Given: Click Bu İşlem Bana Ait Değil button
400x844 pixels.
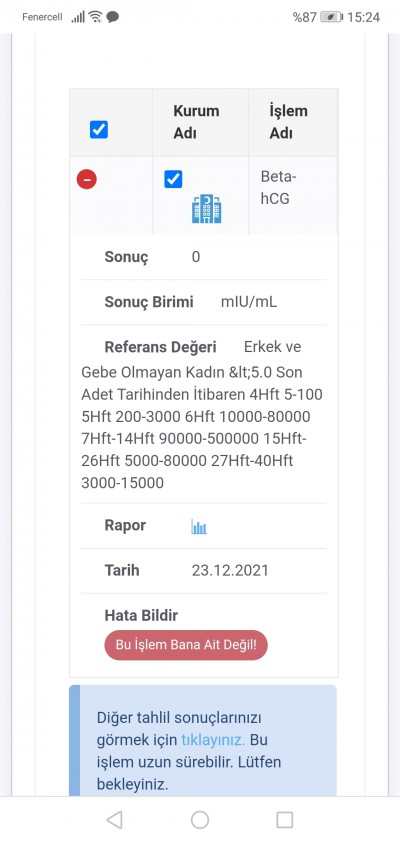Looking at the screenshot, I should pyautogui.click(x=186, y=645).
